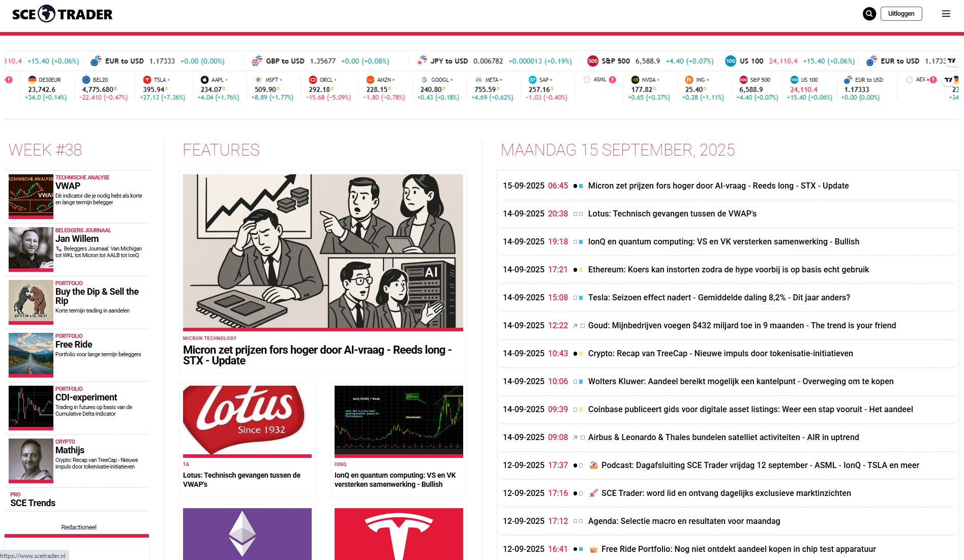964x560 pixels.
Task: Click the SCE Trader logo
Action: tap(62, 14)
